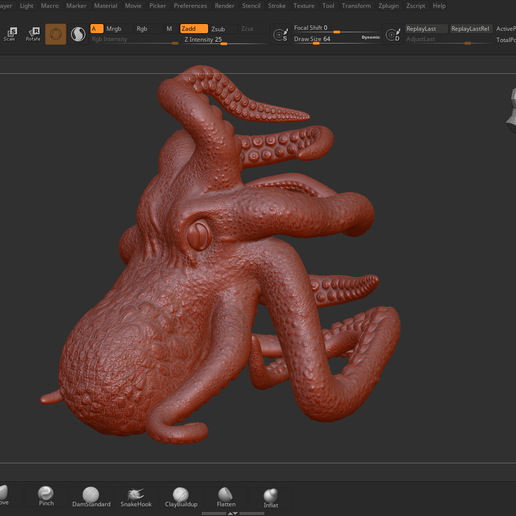Click the ReplayLast button
This screenshot has width=516, height=516.
426,29
